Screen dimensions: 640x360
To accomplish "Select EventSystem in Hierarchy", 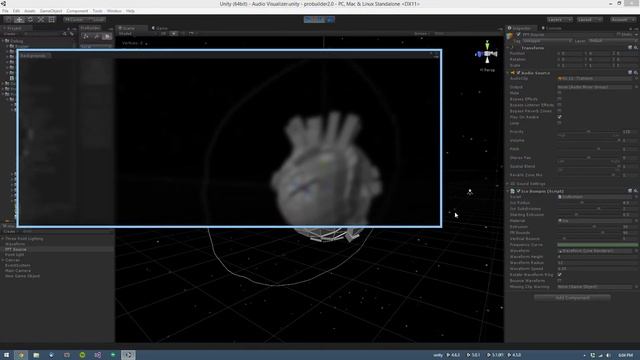I will [18, 265].
